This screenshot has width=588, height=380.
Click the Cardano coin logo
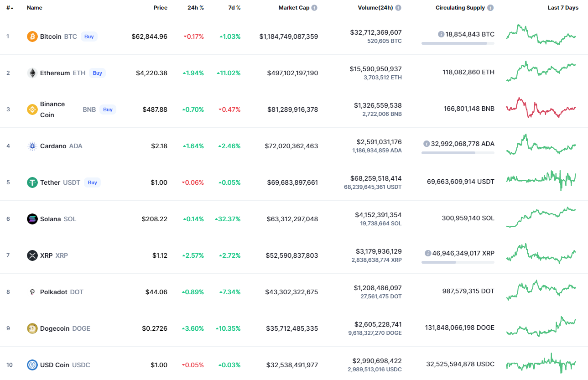point(32,146)
